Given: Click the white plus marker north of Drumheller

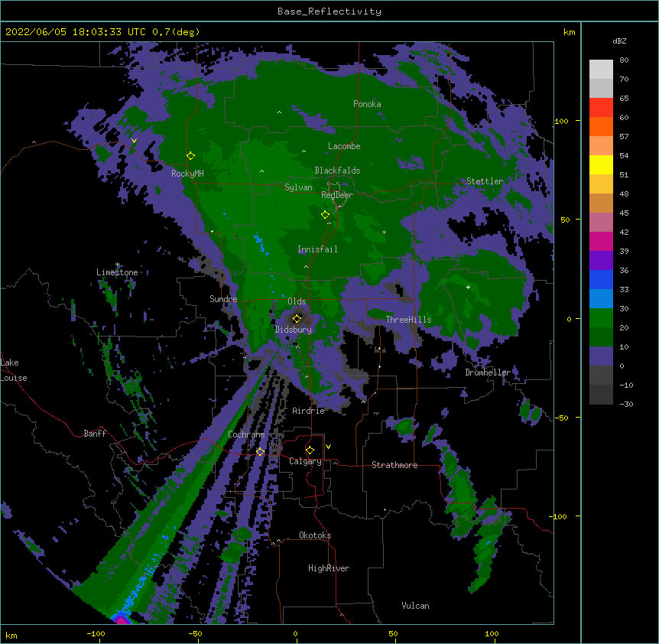Looking at the screenshot, I should (468, 287).
